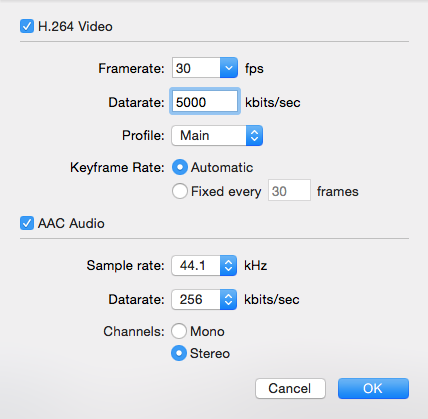Choose Mono audio channels

point(179,331)
